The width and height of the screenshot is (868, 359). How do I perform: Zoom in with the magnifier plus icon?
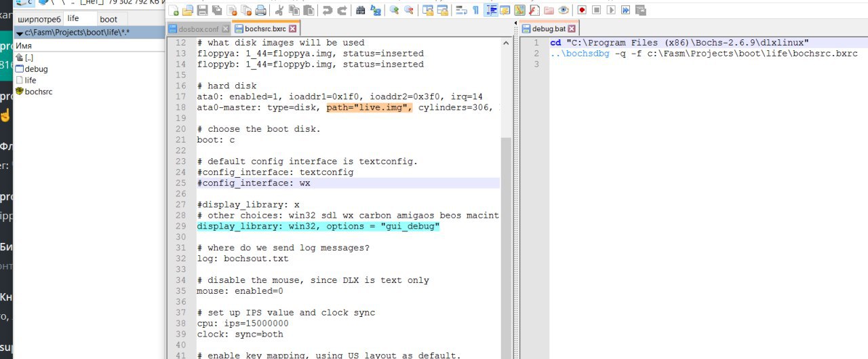[x=394, y=10]
